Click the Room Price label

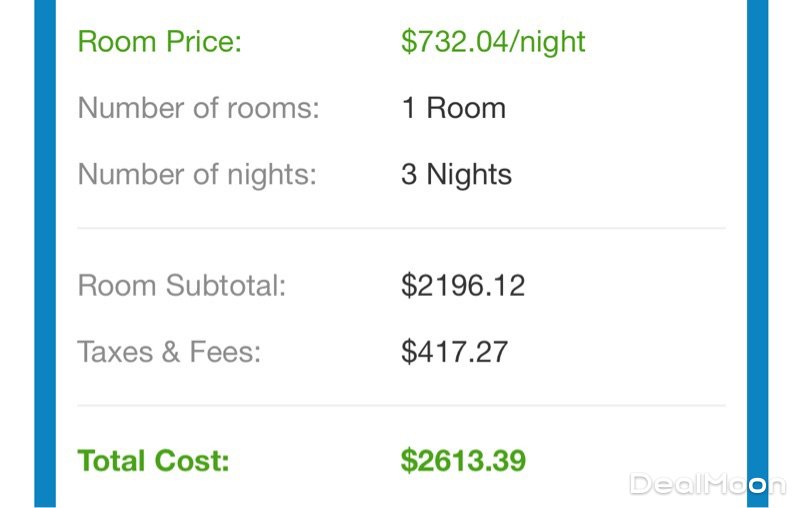[x=160, y=42]
